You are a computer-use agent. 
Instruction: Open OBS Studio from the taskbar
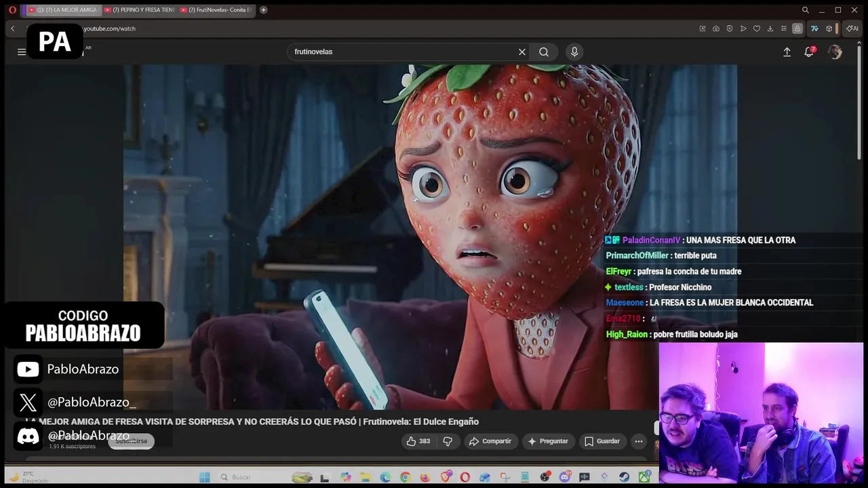(x=545, y=477)
